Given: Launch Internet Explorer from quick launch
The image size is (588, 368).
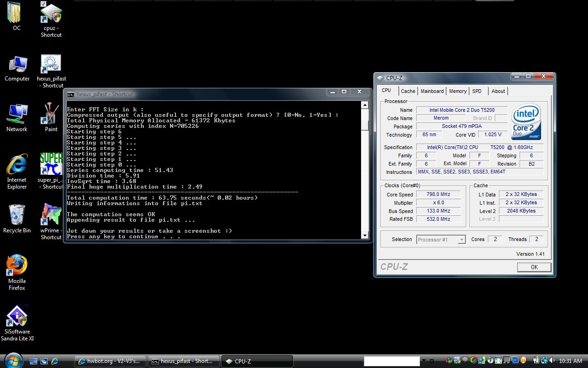Looking at the screenshot, I should 55,362.
